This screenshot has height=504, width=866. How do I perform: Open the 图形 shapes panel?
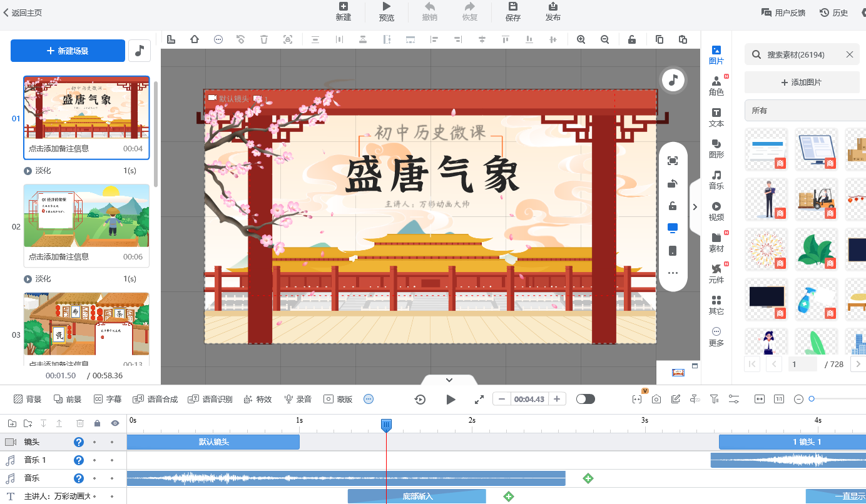(716, 149)
